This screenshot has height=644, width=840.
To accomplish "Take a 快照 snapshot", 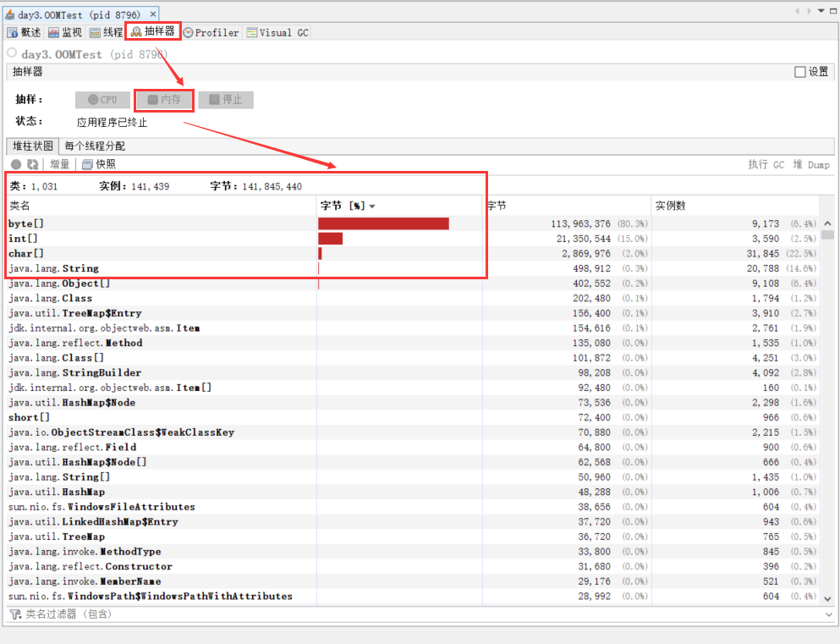I will 99,164.
